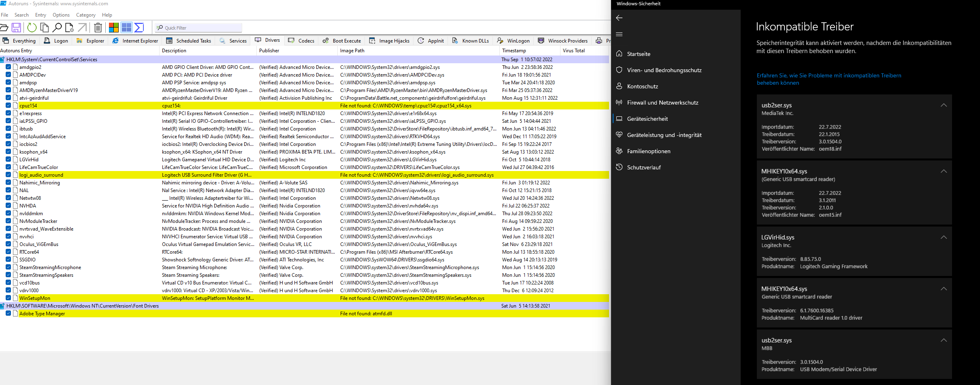Switch to the Known DLLs tab
980x385 pixels.
471,41
